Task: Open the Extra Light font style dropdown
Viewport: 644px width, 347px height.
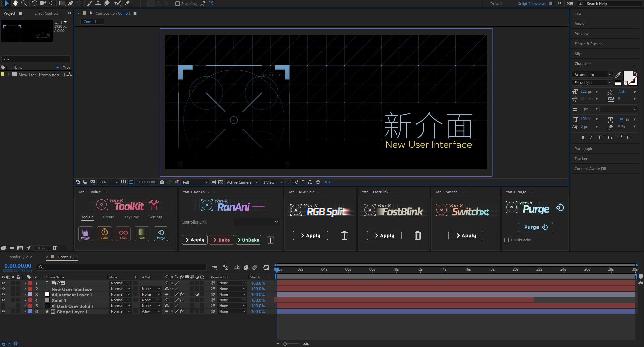Action: 593,83
